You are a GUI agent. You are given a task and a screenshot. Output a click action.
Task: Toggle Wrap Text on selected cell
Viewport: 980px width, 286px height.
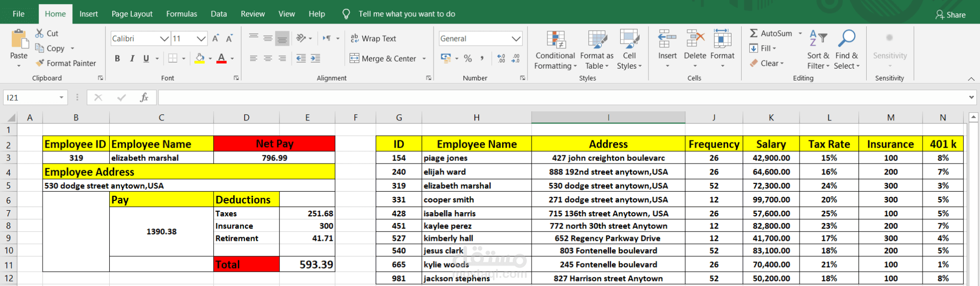click(x=373, y=38)
